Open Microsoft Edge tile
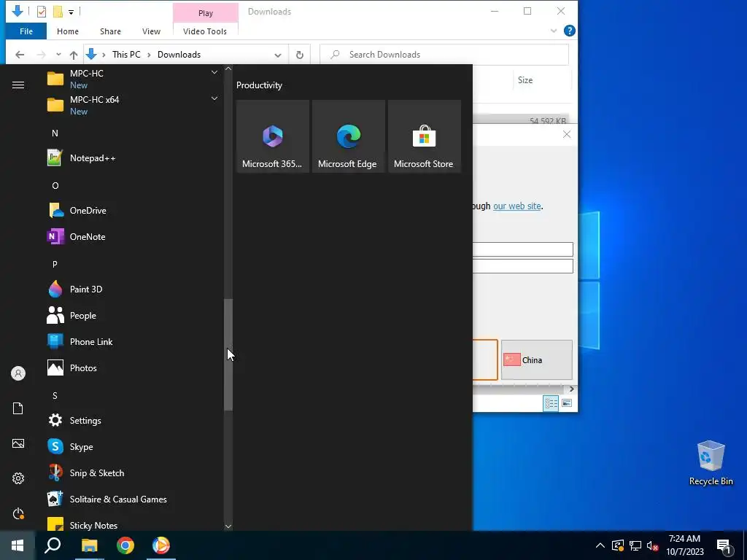The image size is (747, 560). coord(348,136)
